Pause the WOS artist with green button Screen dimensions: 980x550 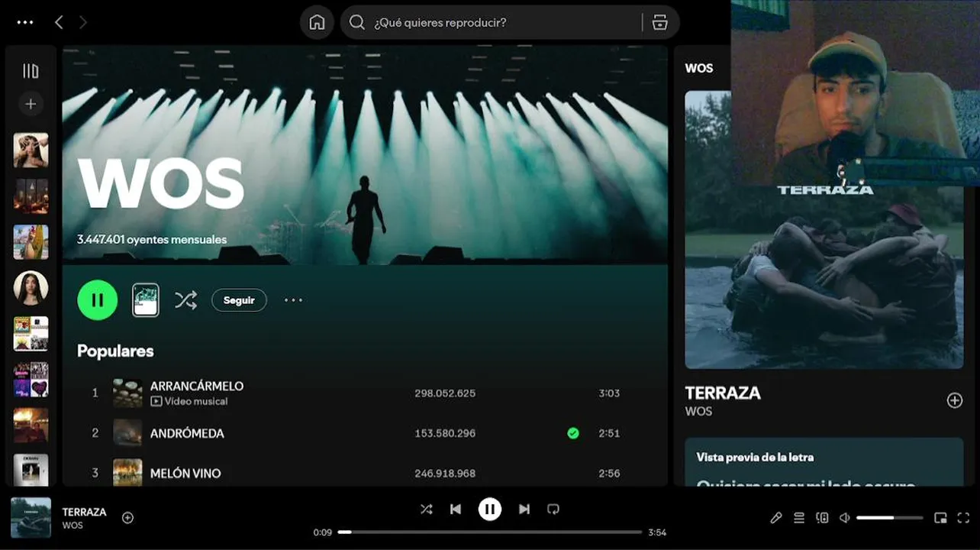point(98,299)
